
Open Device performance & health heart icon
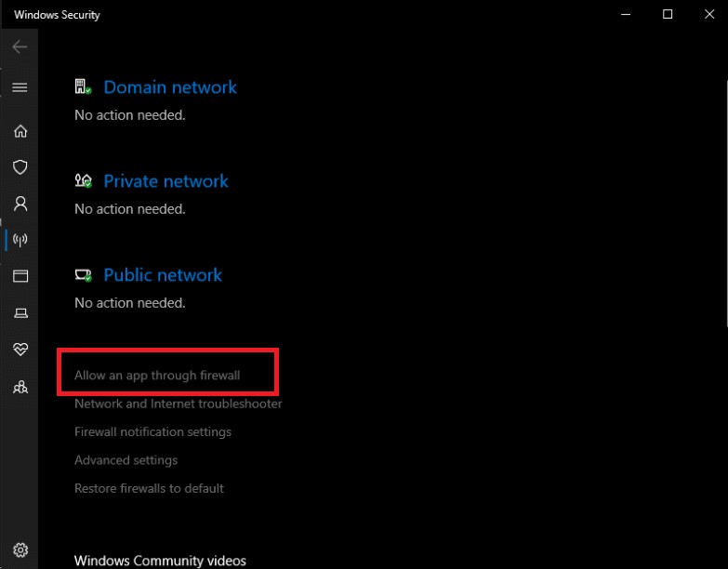click(20, 350)
